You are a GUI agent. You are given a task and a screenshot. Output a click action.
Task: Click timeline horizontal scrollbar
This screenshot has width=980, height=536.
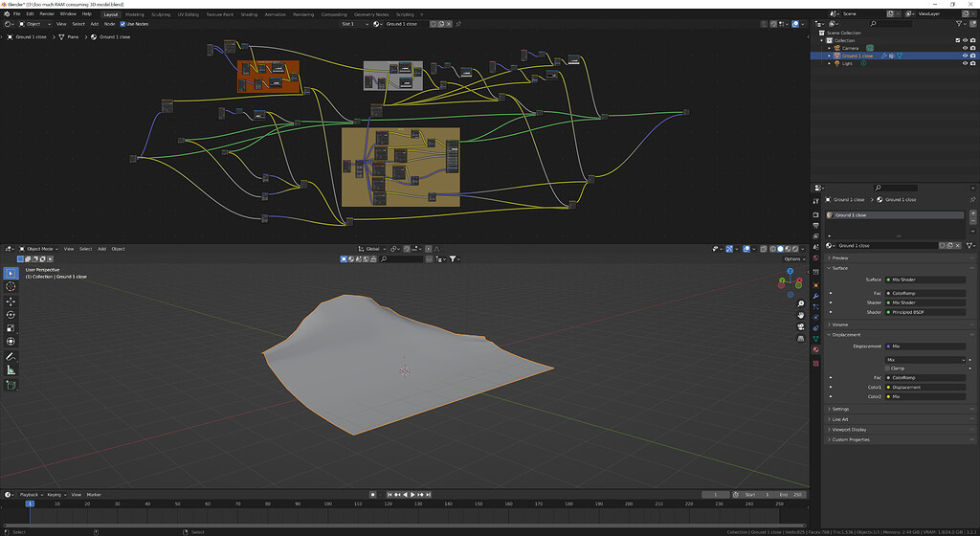[x=405, y=525]
